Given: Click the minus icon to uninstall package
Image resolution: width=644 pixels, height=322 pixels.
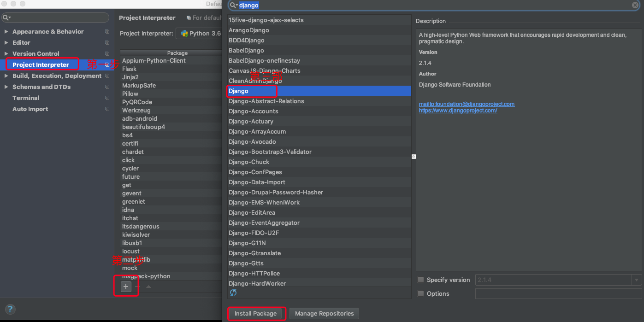Looking at the screenshot, I should tap(137, 287).
